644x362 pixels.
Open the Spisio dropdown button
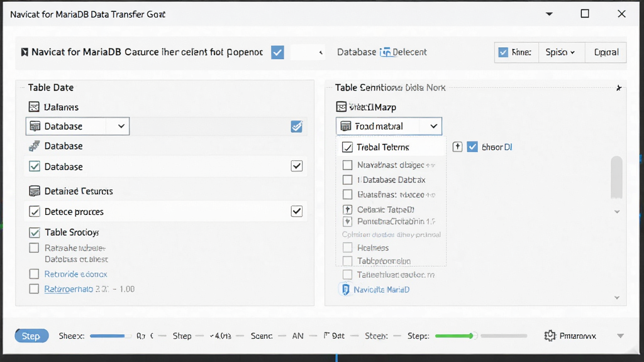click(x=561, y=52)
